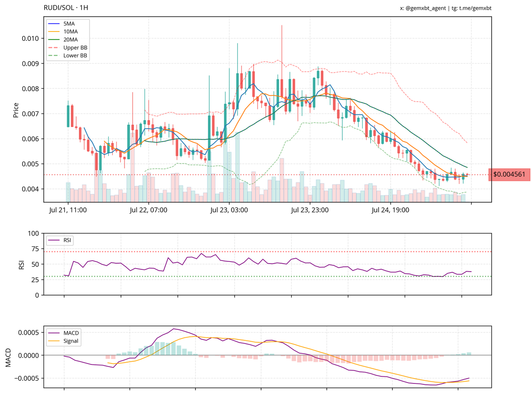
Task: Click the 0.009 price axis tick
Action: (x=30, y=63)
